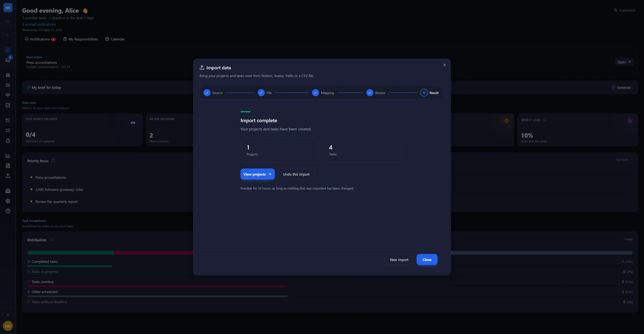Open the stopwatch timer icon in the sidebar

click(8, 141)
